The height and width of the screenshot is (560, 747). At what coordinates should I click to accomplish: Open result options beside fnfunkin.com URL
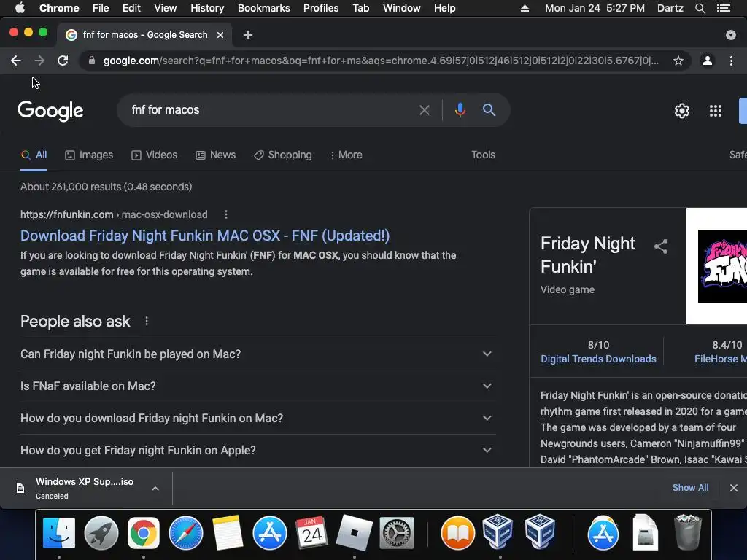click(x=226, y=214)
